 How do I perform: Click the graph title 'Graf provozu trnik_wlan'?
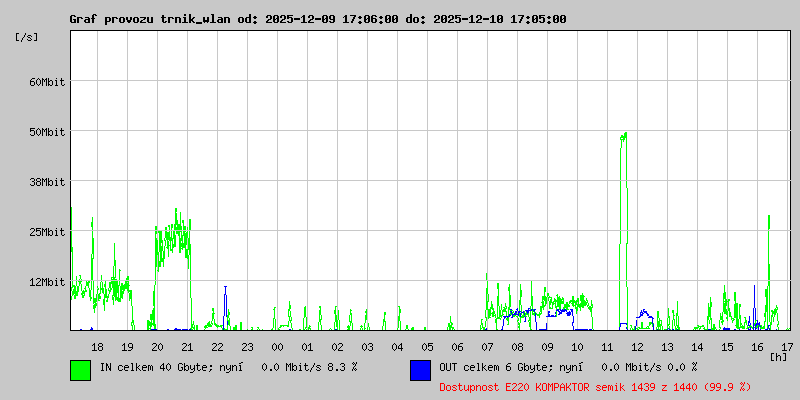coord(151,19)
